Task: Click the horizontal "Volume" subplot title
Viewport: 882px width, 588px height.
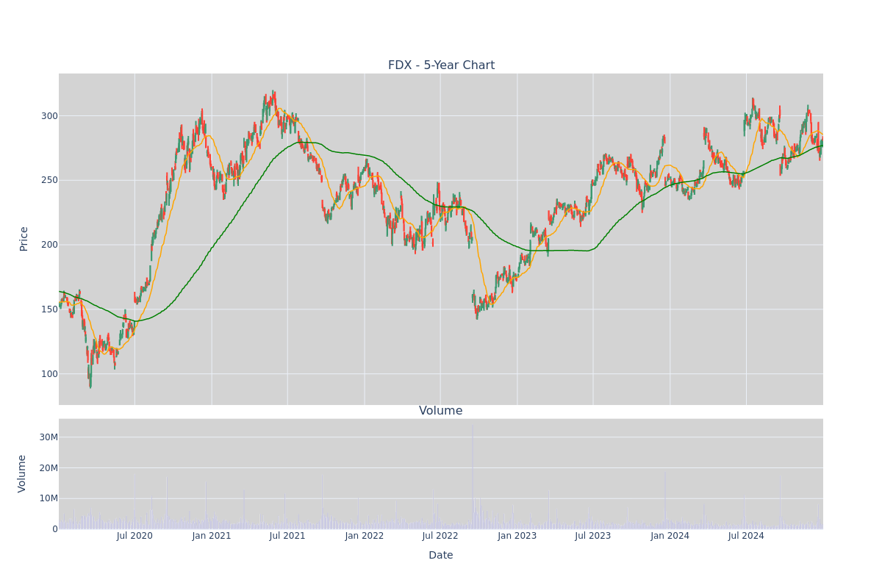Action: pos(441,411)
